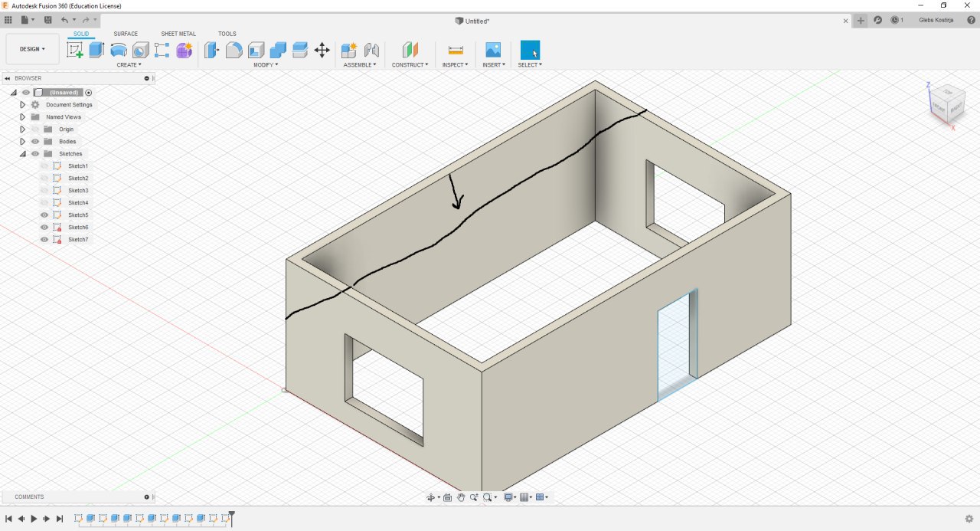Open the INSERT dropdown menu
This screenshot has width=980, height=531.
[493, 65]
